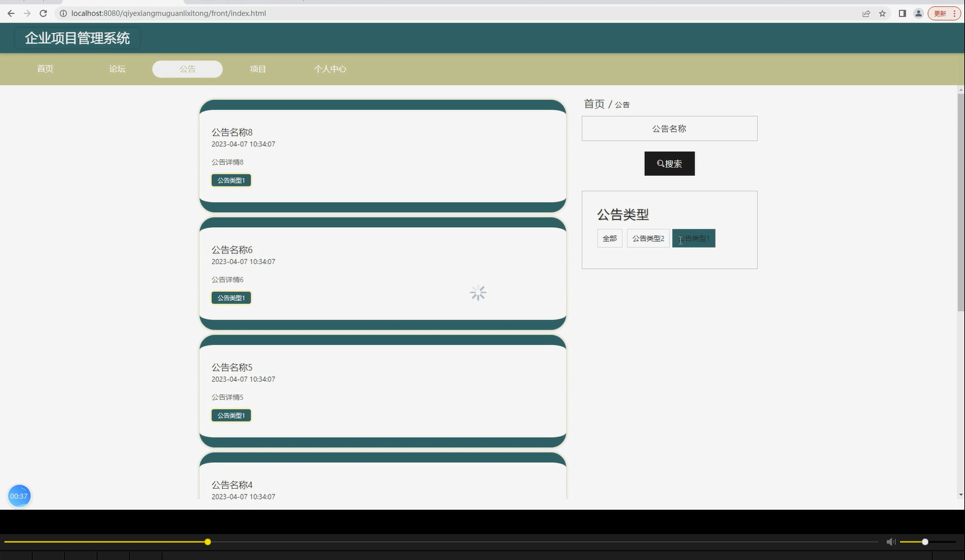Viewport: 965px width, 560px height.
Task: Open the browser profile avatar
Action: (919, 13)
